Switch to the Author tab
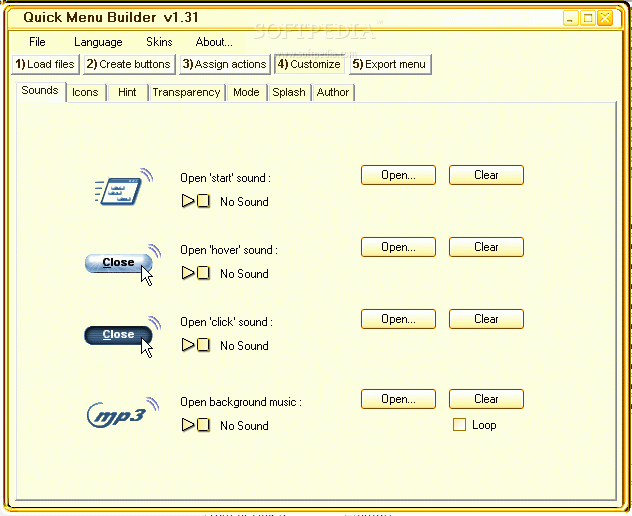Image resolution: width=632 pixels, height=516 pixels. (333, 92)
